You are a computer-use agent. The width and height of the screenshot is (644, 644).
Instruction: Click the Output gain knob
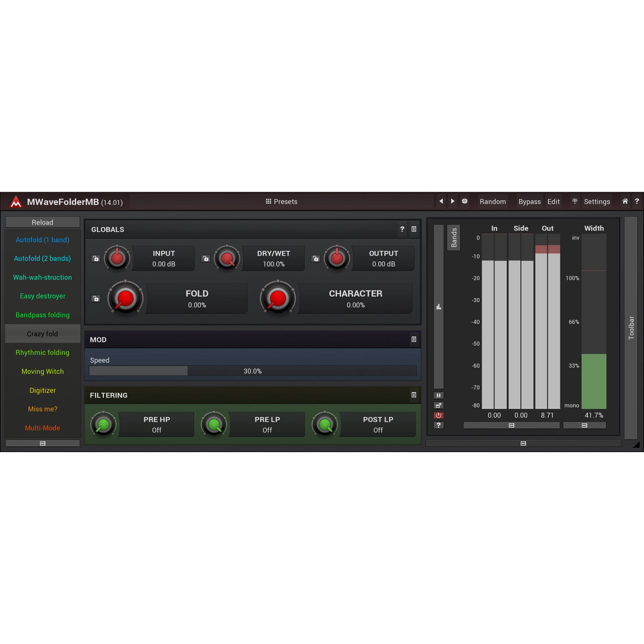click(337, 258)
